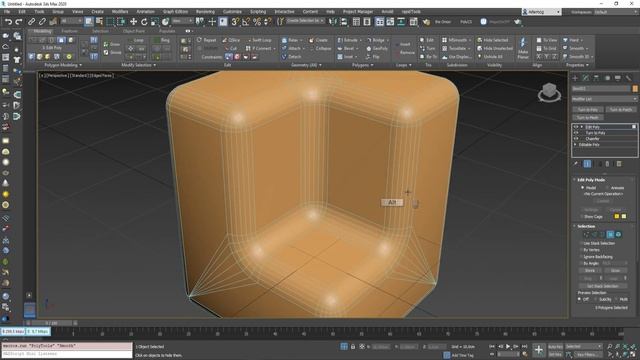640x360 pixels.
Task: Activate the Select and Move tool
Action: 133,22
